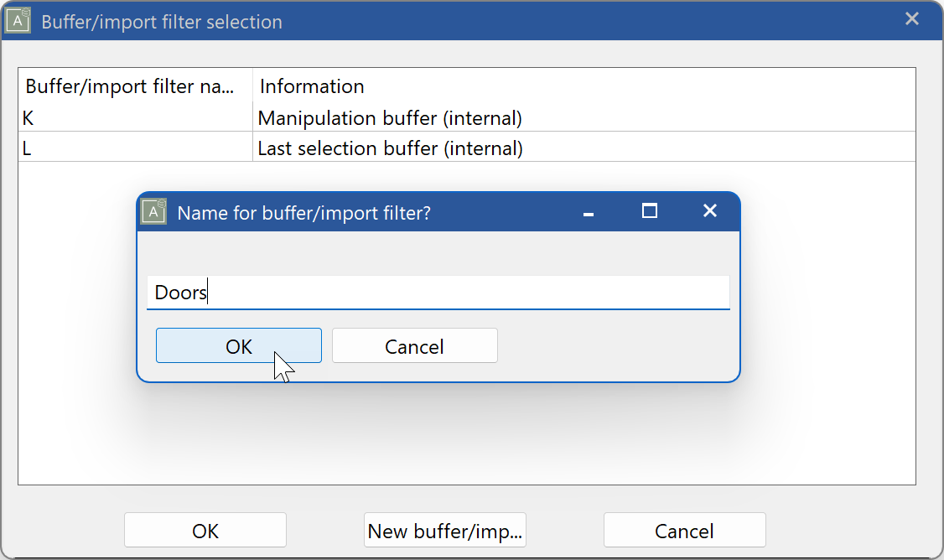Minimize the Name for buffer/import filter dialog
The height and width of the screenshot is (560, 944).
pyautogui.click(x=588, y=212)
